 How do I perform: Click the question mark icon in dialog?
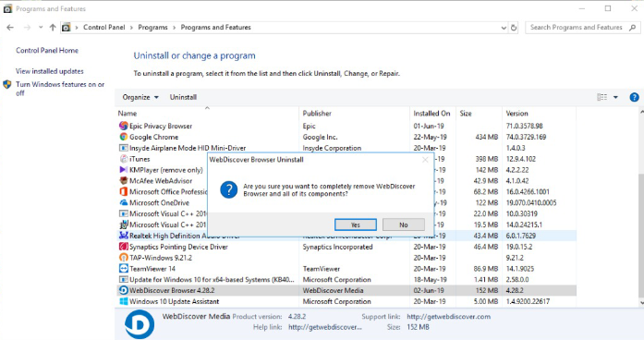(229, 189)
